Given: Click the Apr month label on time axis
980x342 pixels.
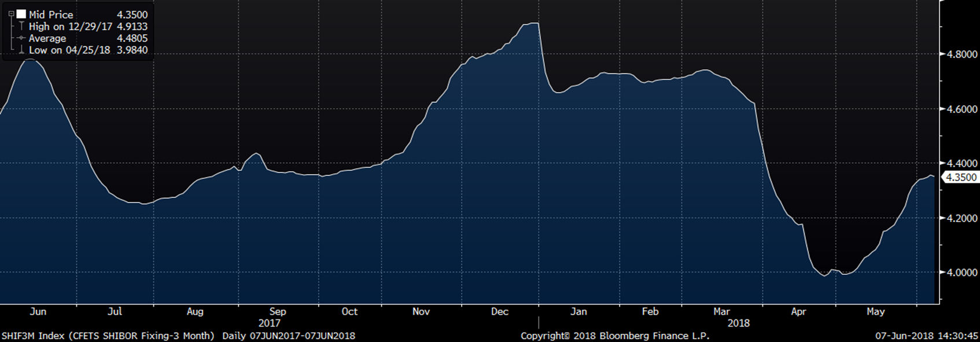Looking at the screenshot, I should (798, 311).
